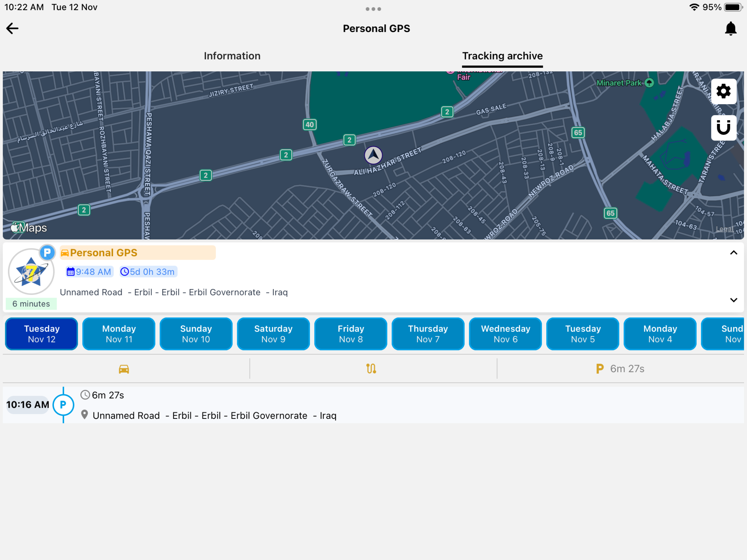
Task: Switch to the Tracking archive tab
Action: pos(502,56)
